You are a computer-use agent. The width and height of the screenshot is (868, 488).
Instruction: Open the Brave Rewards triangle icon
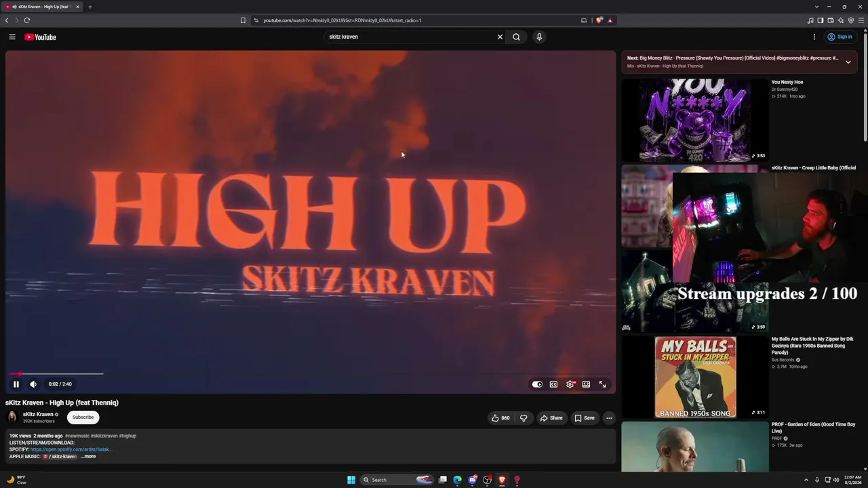[610, 20]
